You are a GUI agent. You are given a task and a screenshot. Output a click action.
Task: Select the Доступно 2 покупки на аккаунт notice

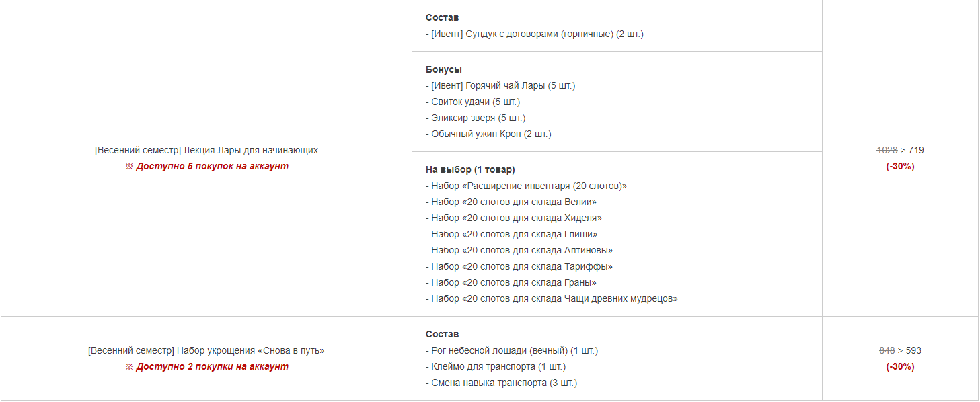206,367
